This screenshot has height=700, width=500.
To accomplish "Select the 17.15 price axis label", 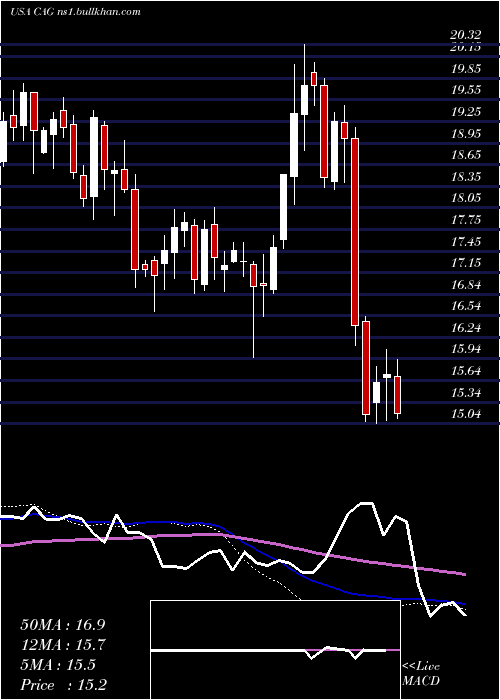I will pos(466,262).
